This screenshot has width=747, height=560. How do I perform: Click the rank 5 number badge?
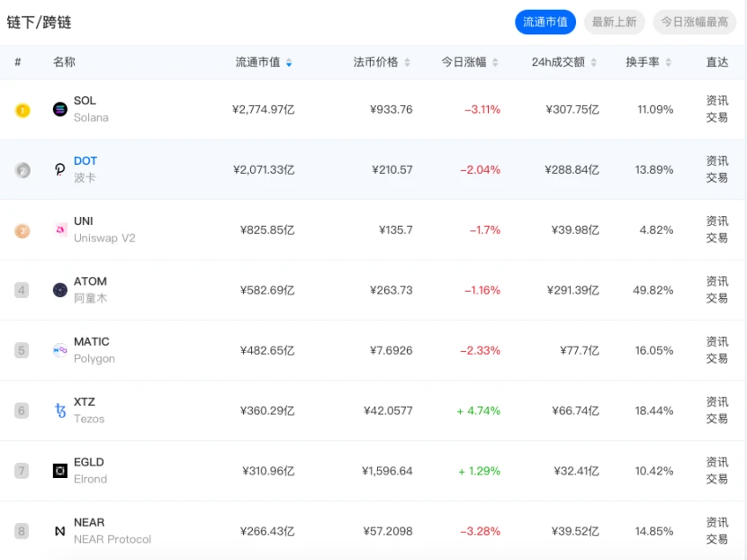22,350
